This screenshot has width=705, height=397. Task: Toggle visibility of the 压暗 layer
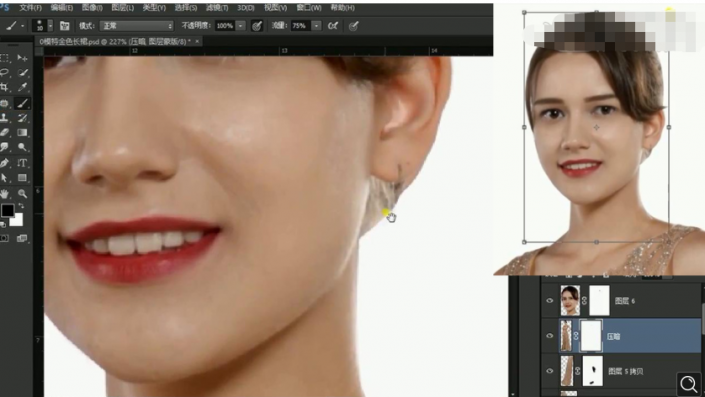[x=549, y=336]
